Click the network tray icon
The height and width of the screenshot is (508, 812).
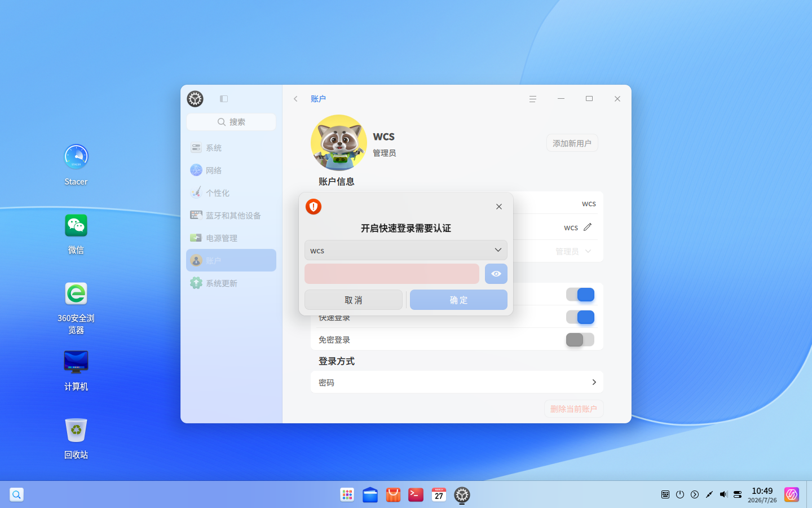[738, 494]
